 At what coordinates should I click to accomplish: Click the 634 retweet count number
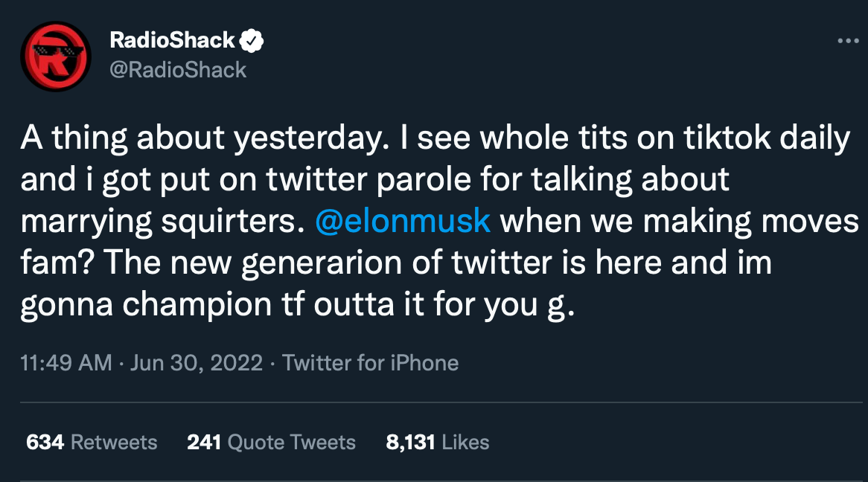(x=42, y=441)
